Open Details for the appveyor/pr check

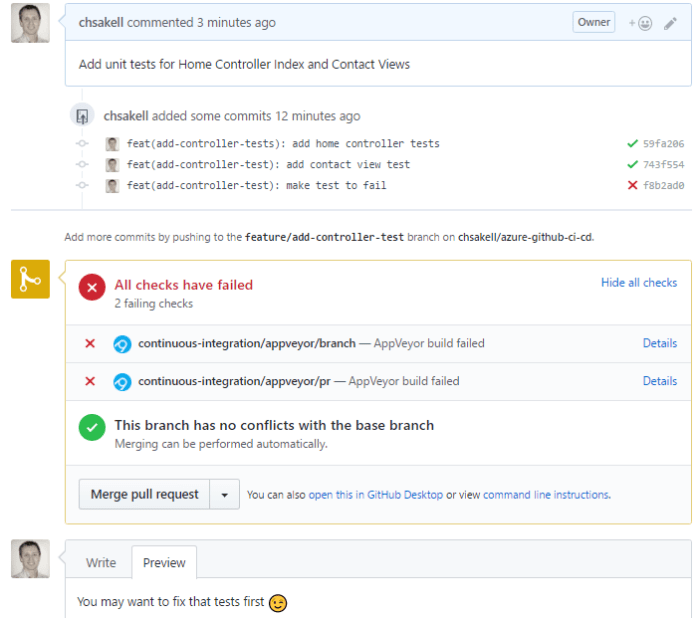659,381
